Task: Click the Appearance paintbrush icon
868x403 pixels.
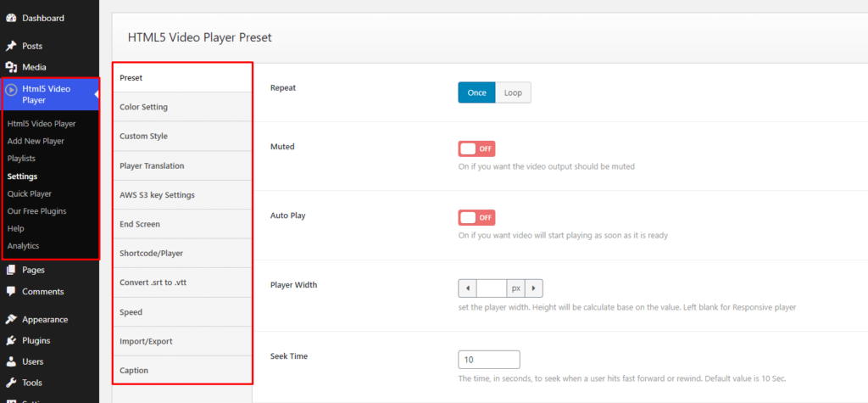Action: [x=10, y=319]
